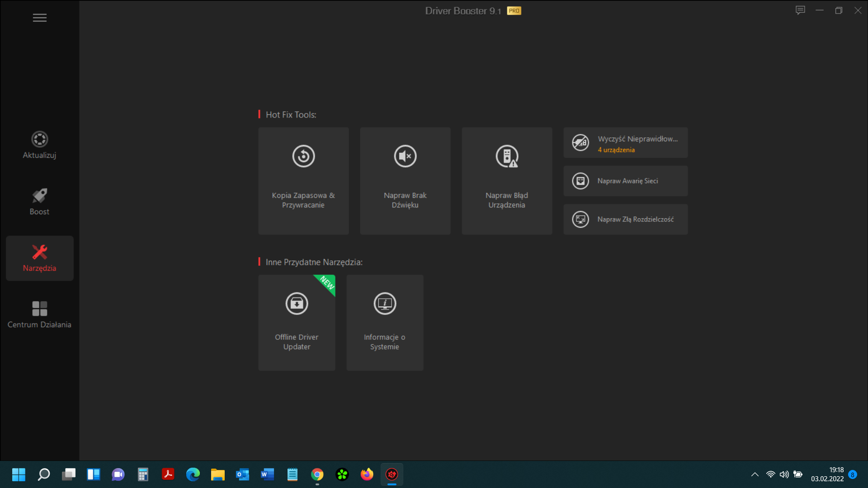
Task: Launch Calculator from taskbar
Action: (x=143, y=474)
